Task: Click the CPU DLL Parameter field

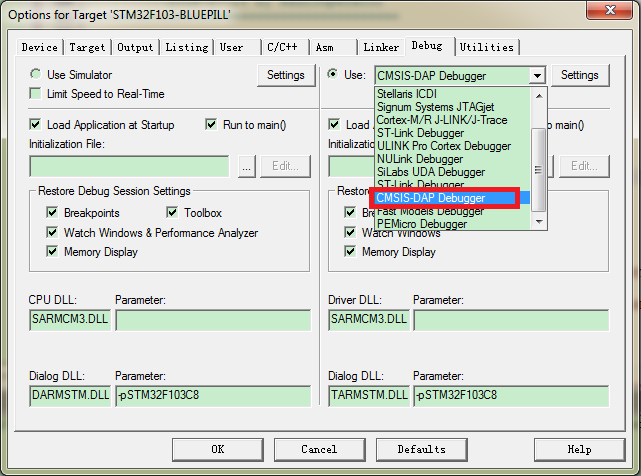Action: coord(213,319)
